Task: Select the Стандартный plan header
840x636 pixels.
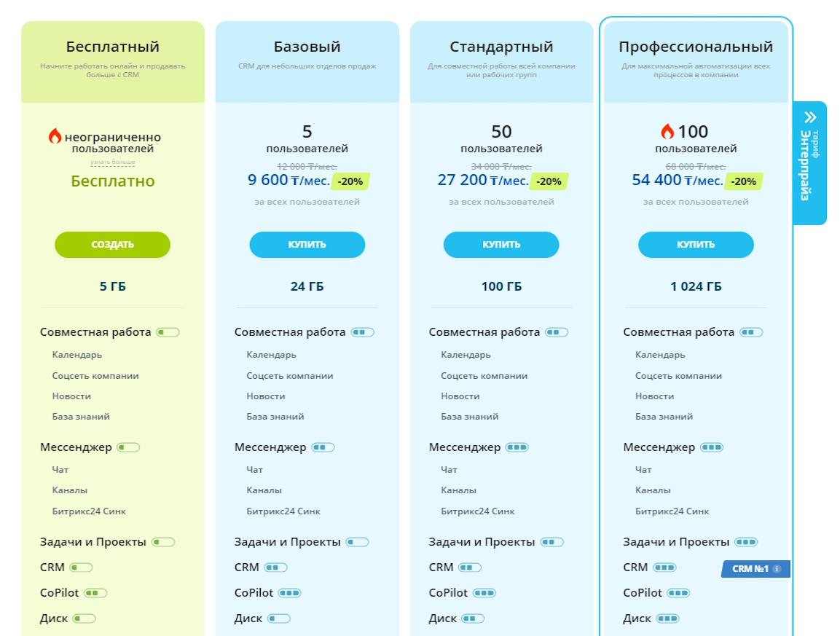Action: [x=501, y=62]
